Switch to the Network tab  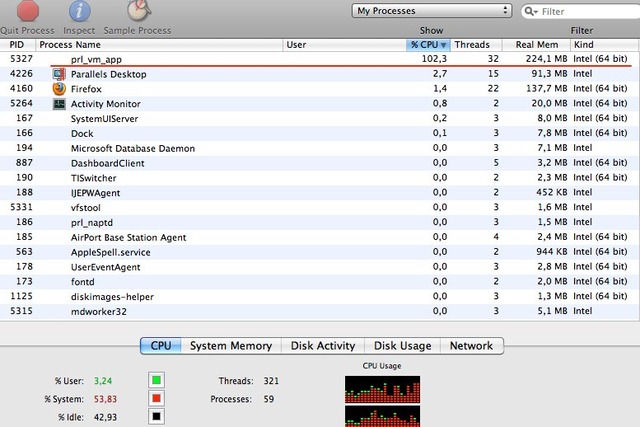coord(471,346)
